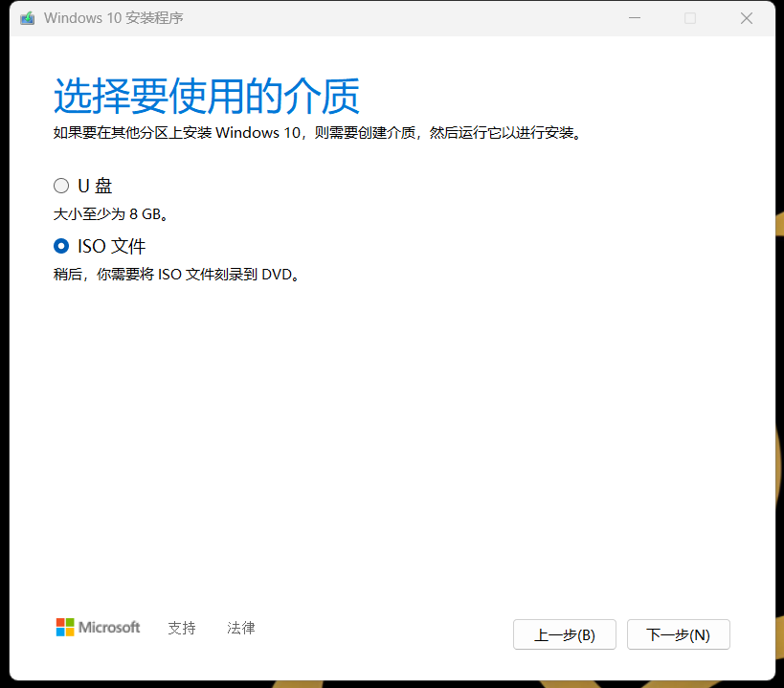Minimize the Windows 10 安装程序 window
The width and height of the screenshot is (784, 688).
(635, 18)
